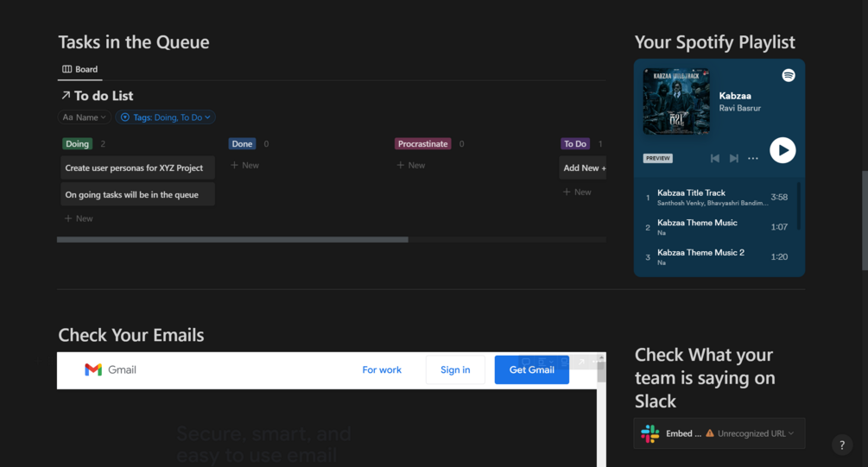Skip to previous track in Spotify embed
The image size is (868, 467).
click(x=714, y=158)
